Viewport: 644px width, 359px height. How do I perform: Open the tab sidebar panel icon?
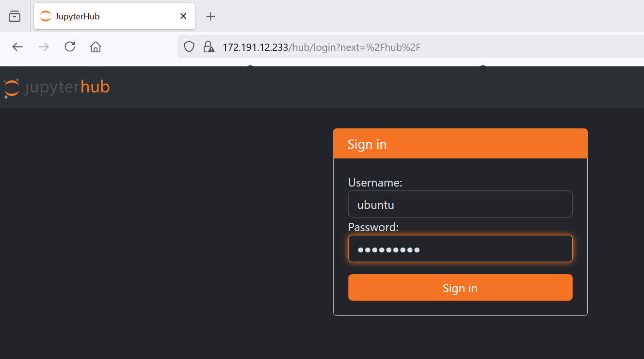[15, 16]
